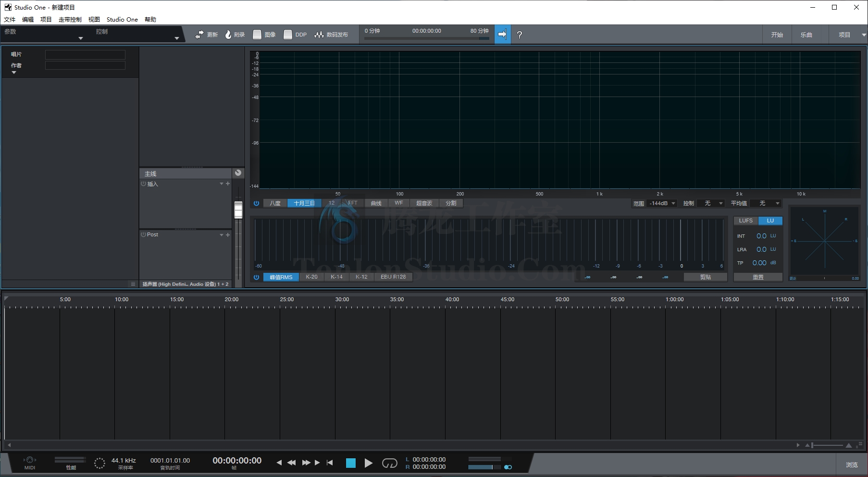Toggle the Post inserts power icon
This screenshot has height=477, width=868.
coord(143,234)
